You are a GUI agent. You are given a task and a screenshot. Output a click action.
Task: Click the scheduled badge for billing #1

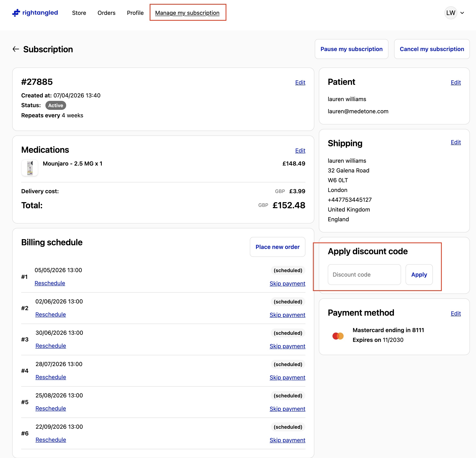pyautogui.click(x=288, y=270)
